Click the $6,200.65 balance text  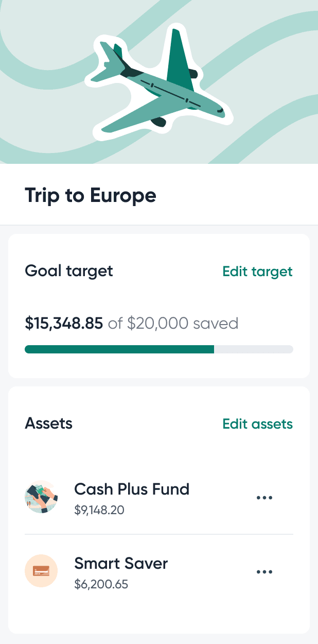tap(101, 585)
